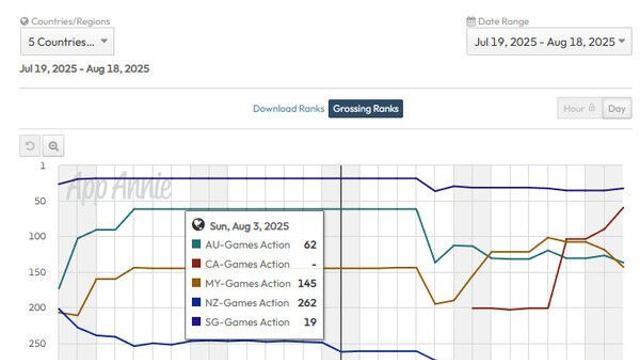Click the globe icon in the tooltip header
The height and width of the screenshot is (360, 640).
[x=198, y=225]
